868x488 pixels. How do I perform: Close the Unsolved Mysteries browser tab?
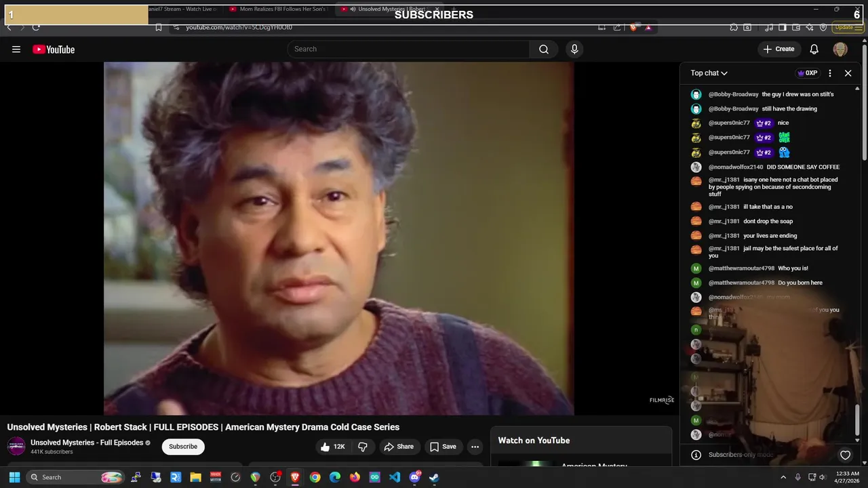[x=437, y=9]
